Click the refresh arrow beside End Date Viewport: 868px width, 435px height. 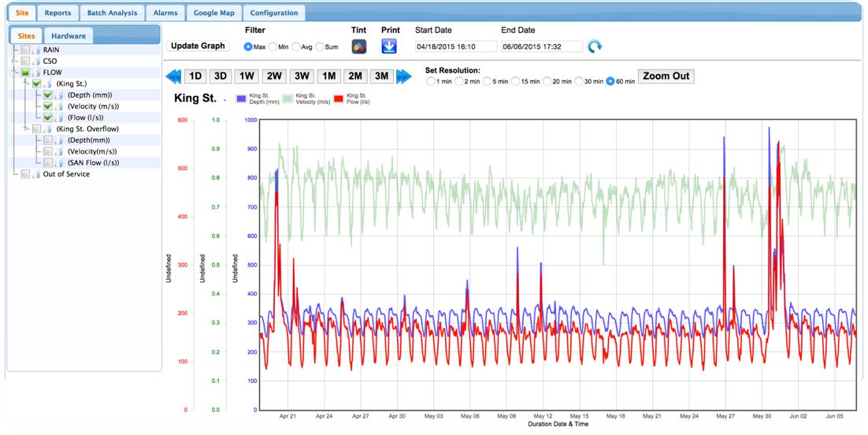[595, 46]
